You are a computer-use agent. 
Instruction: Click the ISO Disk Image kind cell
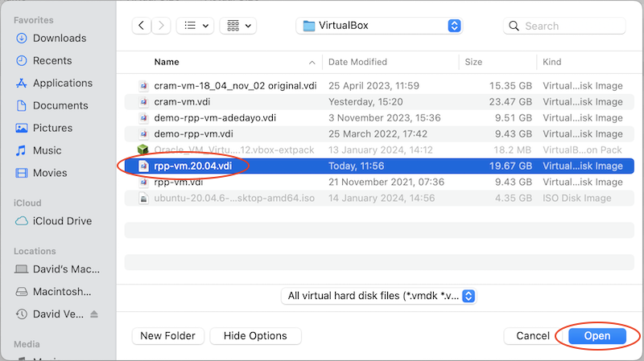tap(576, 198)
